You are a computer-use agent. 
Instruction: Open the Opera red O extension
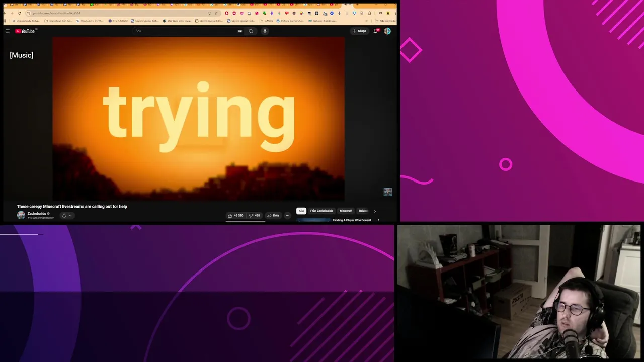(226, 13)
